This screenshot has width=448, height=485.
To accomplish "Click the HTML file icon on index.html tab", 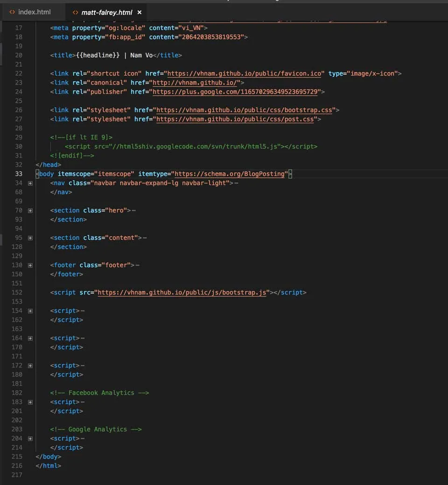I will [x=12, y=12].
